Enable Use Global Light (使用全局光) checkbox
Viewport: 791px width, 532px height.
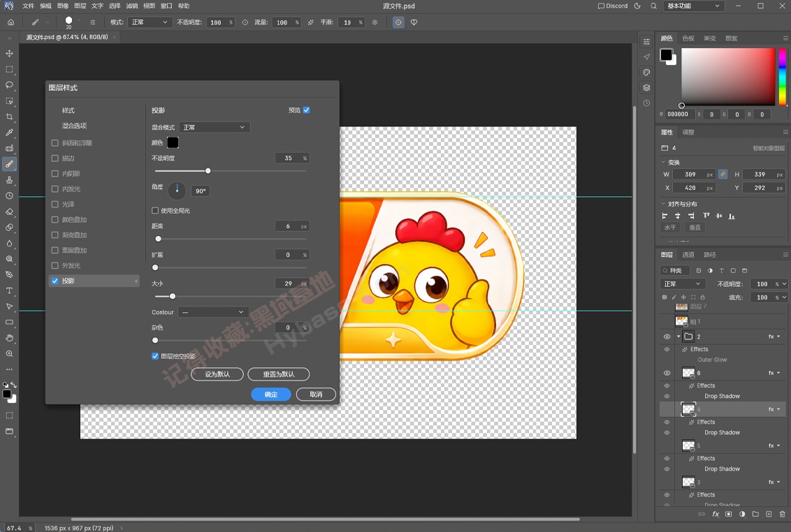point(155,210)
